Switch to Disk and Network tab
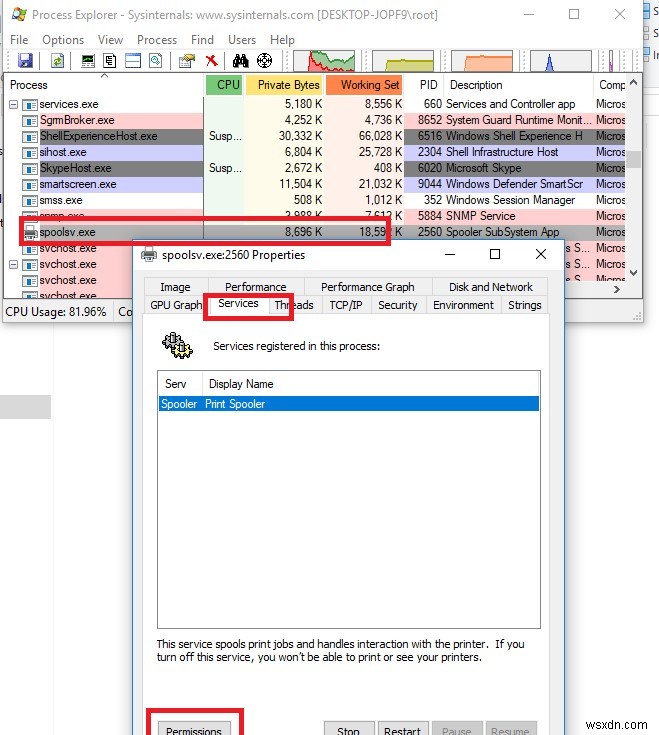Screen dimensions: 659x735 tap(491, 287)
